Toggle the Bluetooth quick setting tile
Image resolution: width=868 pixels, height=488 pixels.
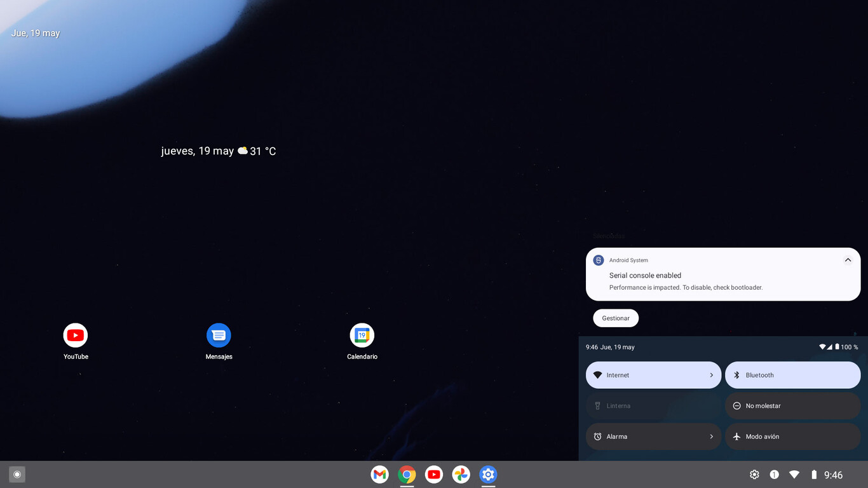(792, 375)
